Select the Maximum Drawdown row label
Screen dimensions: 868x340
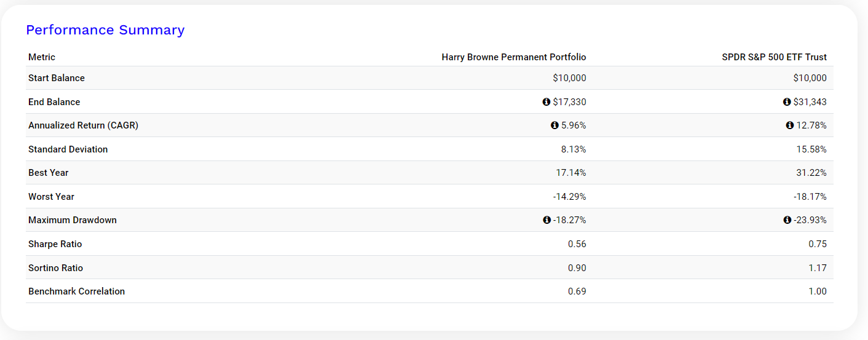click(x=72, y=220)
